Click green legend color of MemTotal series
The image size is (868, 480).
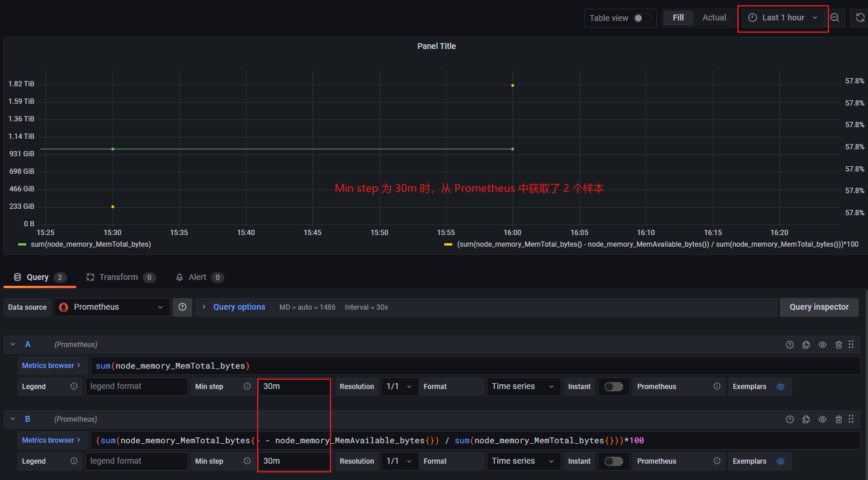point(22,244)
